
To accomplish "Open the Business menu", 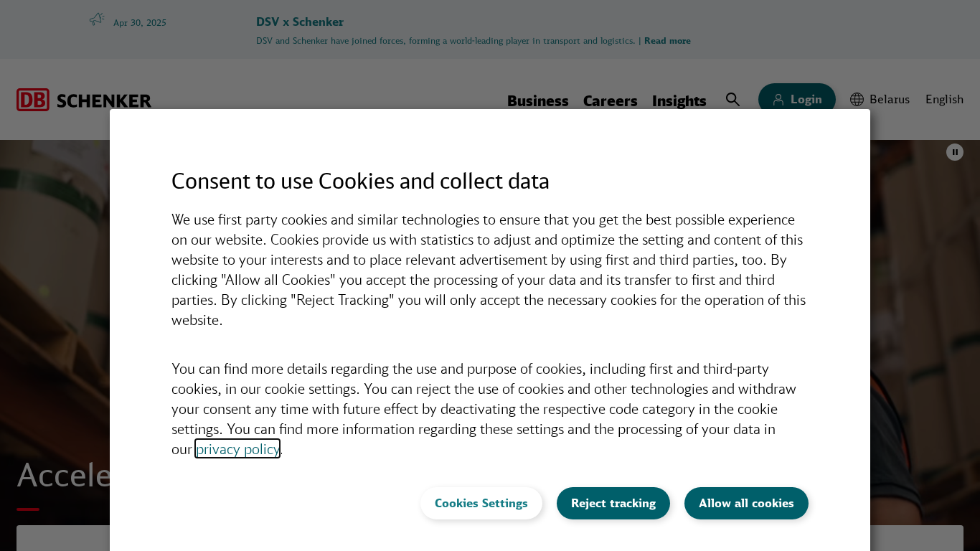I will click(x=537, y=101).
